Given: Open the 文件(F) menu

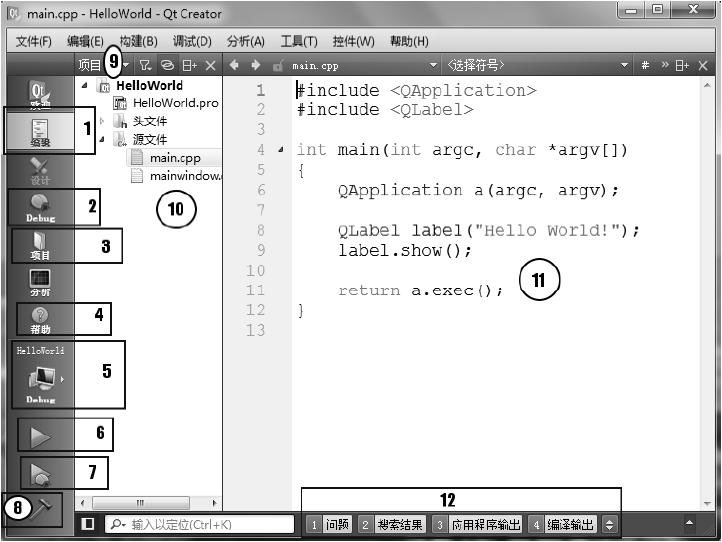Looking at the screenshot, I should tap(34, 41).
